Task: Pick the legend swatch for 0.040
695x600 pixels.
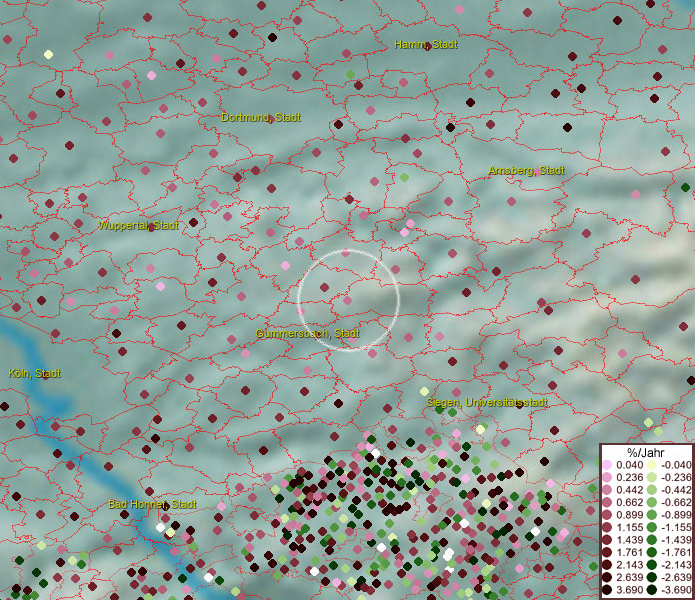Action: [x=607, y=465]
